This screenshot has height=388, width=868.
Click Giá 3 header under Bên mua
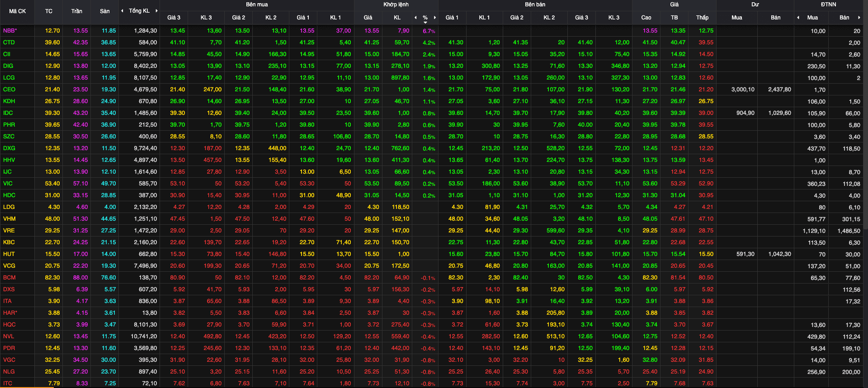pos(174,18)
